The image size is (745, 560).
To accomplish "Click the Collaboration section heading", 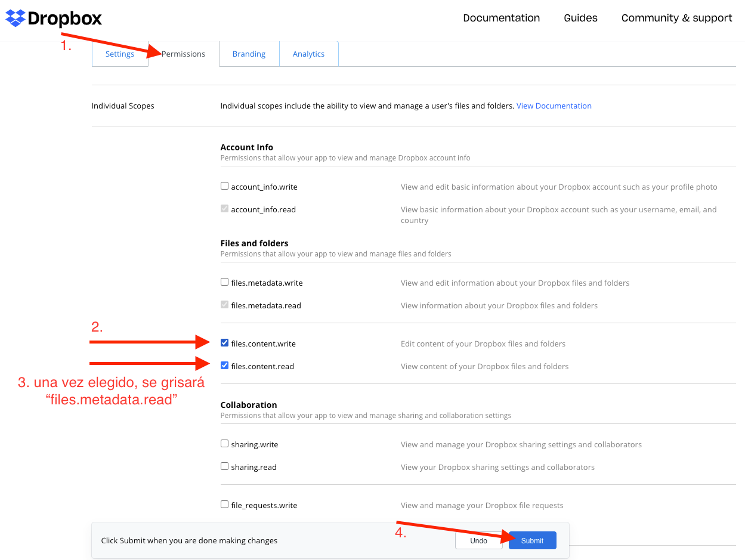I will point(249,405).
